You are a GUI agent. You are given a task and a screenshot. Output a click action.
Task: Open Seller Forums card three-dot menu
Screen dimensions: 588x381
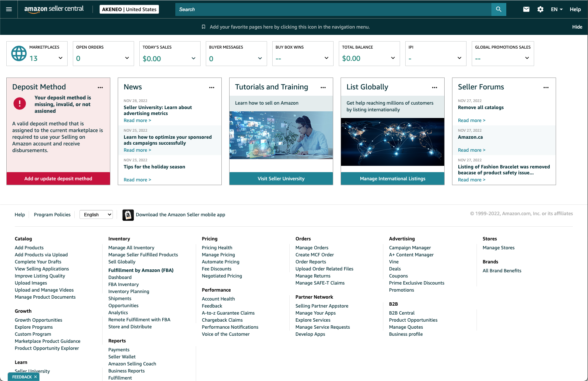pos(546,88)
